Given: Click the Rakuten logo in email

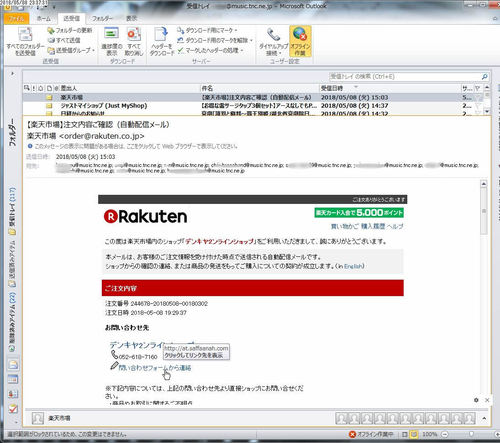Looking at the screenshot, I should click(145, 216).
